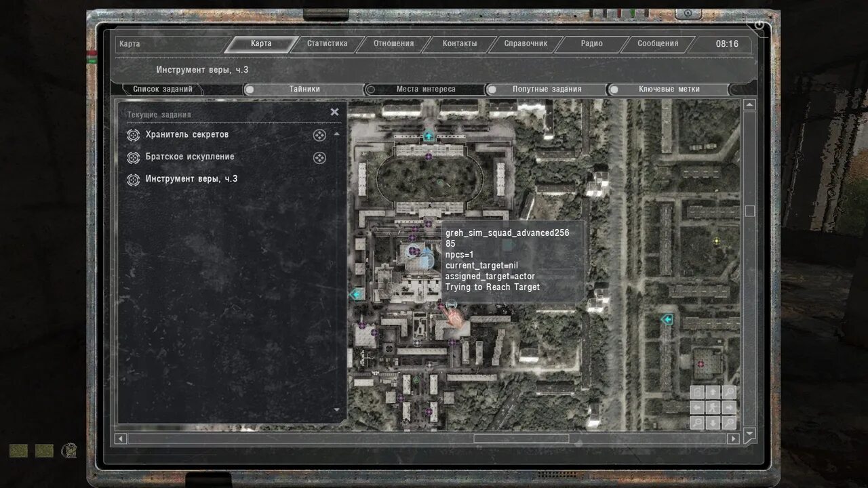Open the Контакты tab
Viewport: 868px width, 488px height.
[x=460, y=44]
